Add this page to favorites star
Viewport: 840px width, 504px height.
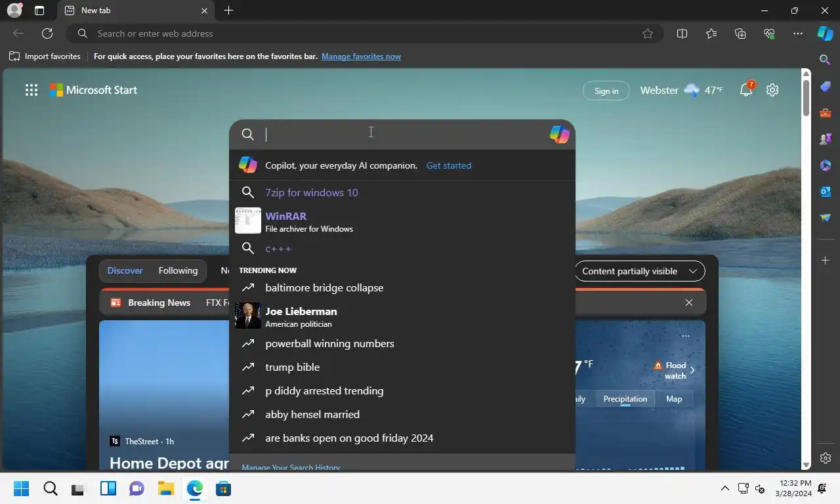(x=648, y=33)
